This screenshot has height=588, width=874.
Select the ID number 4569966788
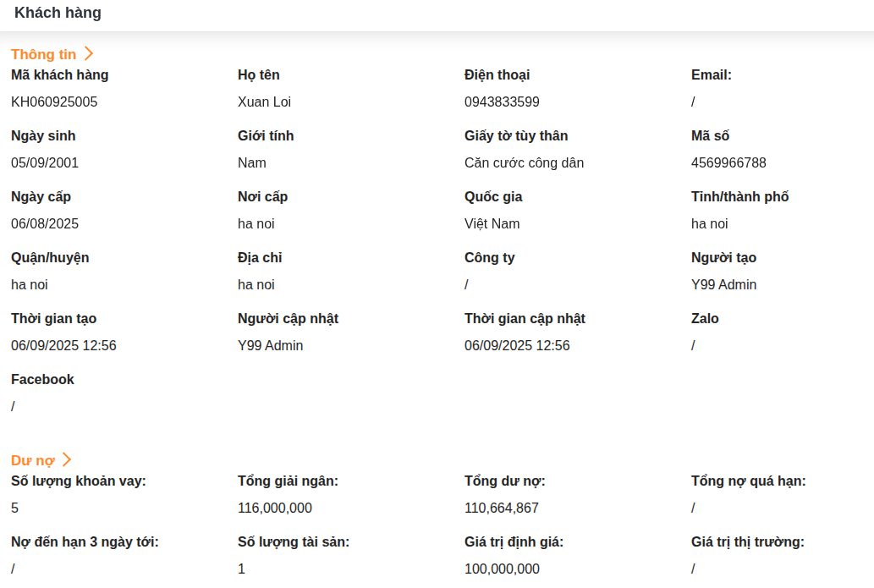[728, 163]
